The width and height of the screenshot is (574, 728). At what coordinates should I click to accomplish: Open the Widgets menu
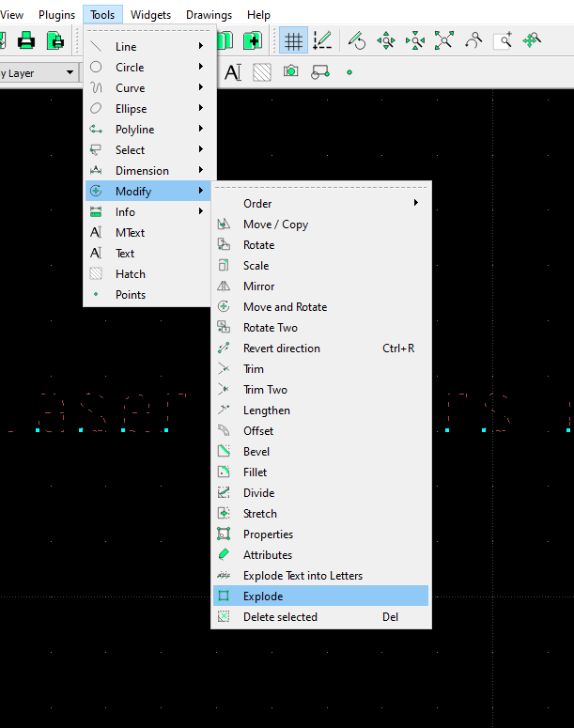[x=150, y=15]
